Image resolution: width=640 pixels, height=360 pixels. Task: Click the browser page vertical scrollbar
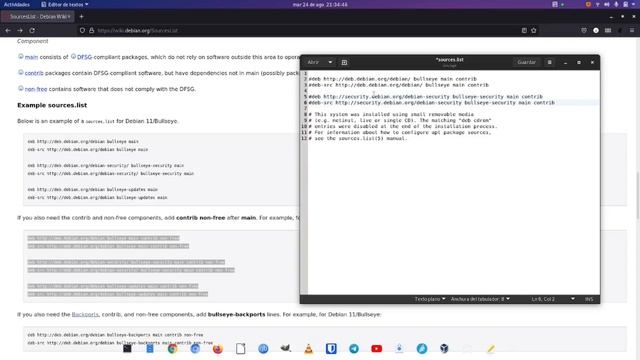pos(638,196)
